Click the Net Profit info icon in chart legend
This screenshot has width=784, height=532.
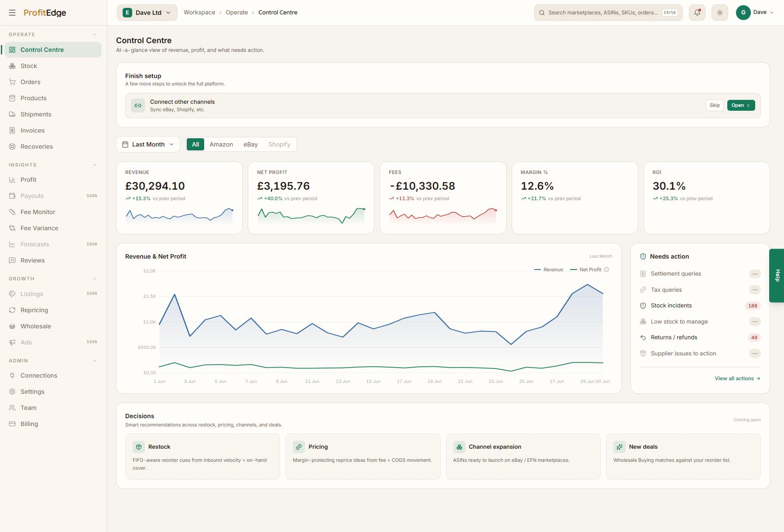(x=606, y=269)
